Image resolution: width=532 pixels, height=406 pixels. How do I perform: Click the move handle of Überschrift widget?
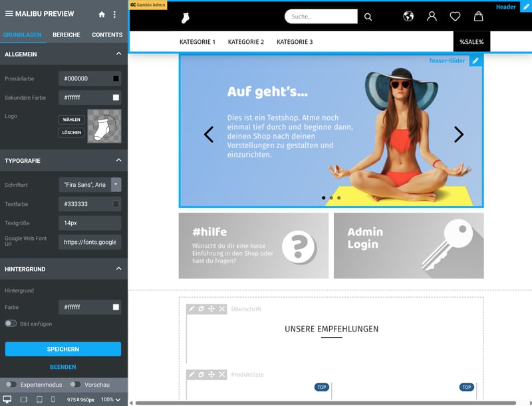click(211, 309)
